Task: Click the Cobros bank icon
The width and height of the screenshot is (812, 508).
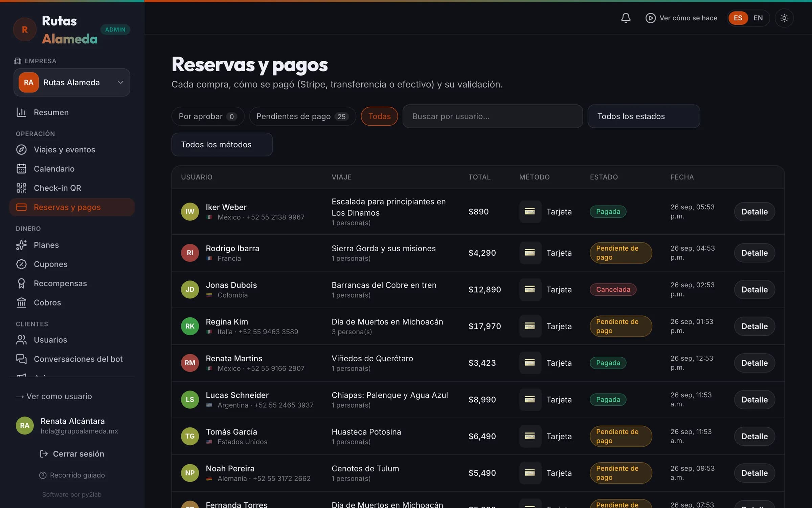Action: point(21,302)
